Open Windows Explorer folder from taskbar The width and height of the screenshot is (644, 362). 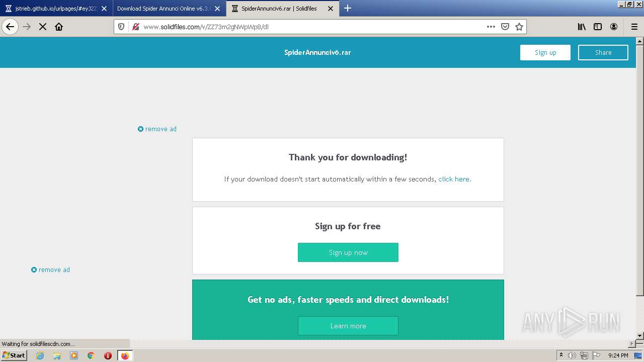click(x=57, y=355)
